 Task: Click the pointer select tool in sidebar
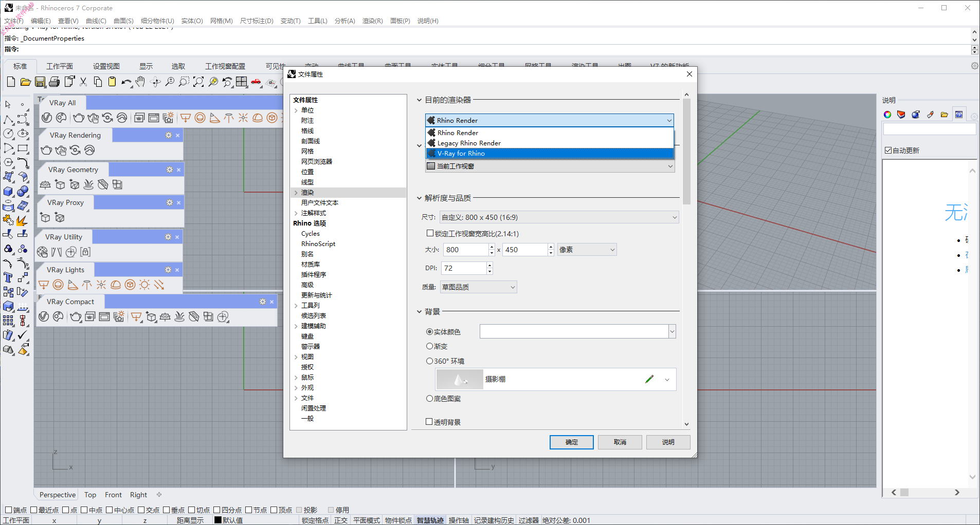(x=8, y=104)
